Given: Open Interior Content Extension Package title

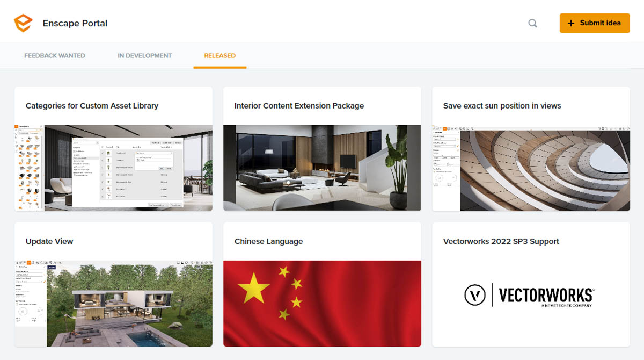Looking at the screenshot, I should 299,106.
